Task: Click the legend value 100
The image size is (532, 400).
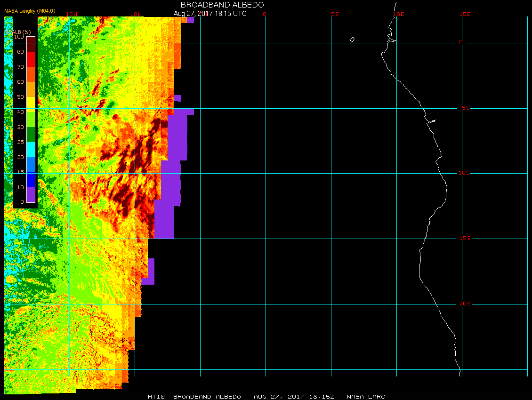Action: tap(19, 37)
